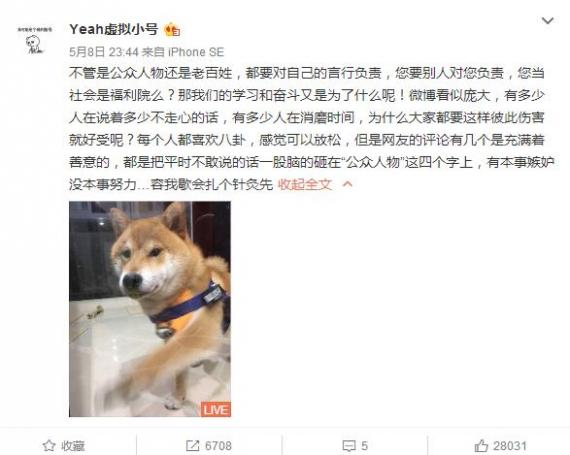Click the post's first text line starting 不管是

[307, 73]
